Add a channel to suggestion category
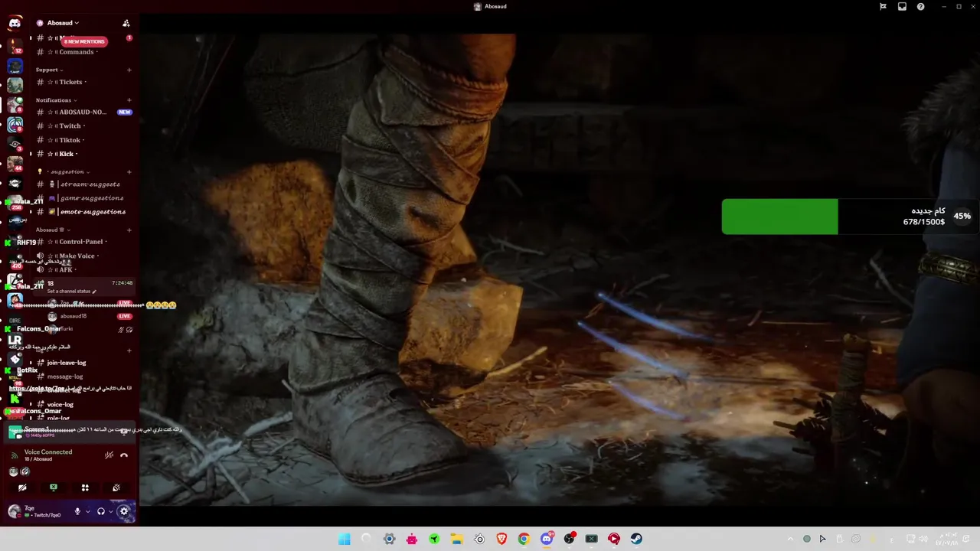This screenshot has height=551, width=980. point(129,172)
